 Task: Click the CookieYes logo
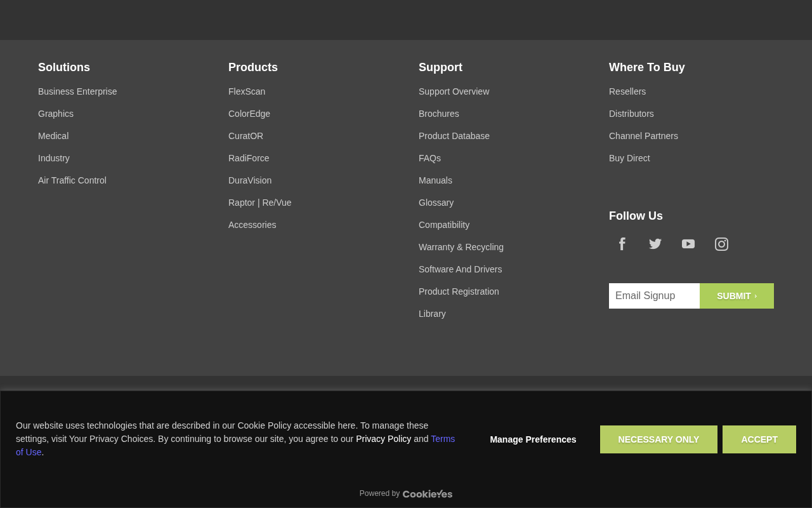pos(428,493)
